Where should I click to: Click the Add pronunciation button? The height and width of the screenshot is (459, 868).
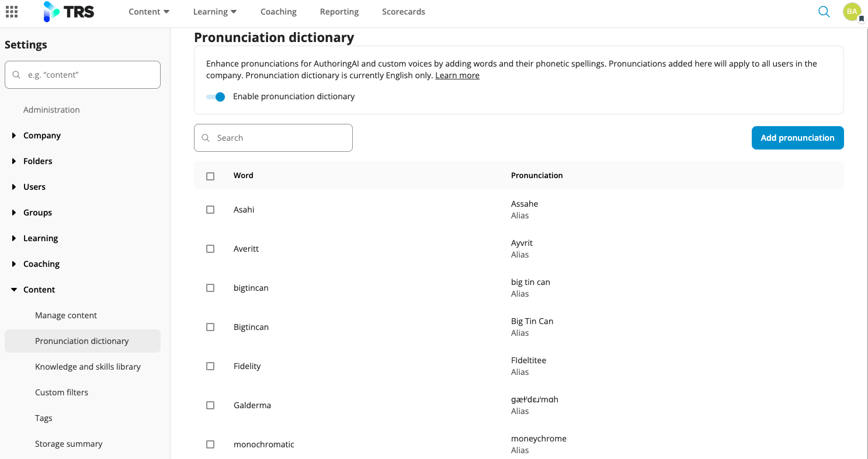(x=797, y=138)
